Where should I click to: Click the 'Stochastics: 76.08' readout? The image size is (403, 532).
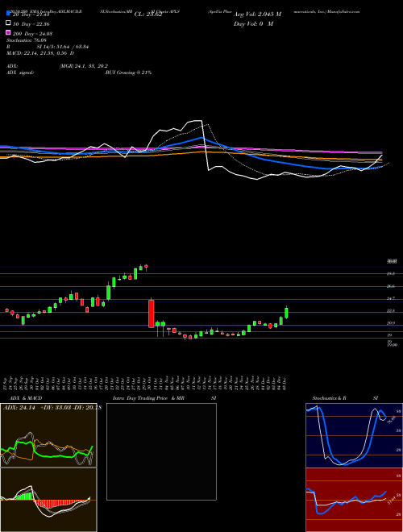coord(27,40)
